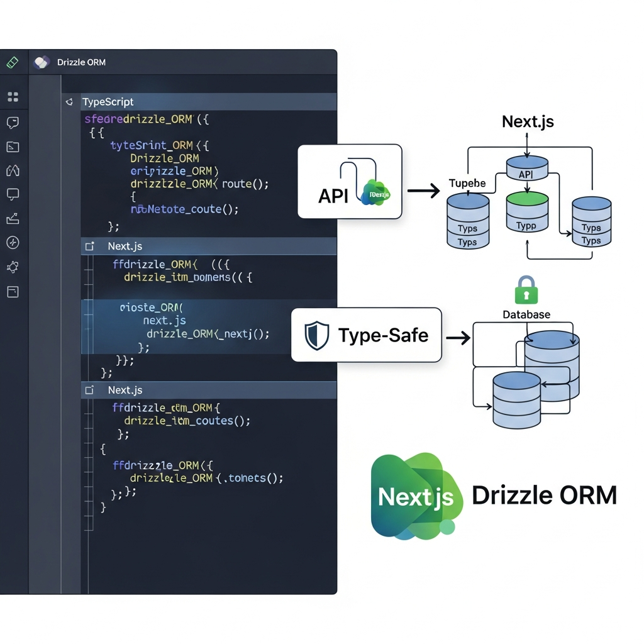Click the Tupebe database cylinder stack
The width and height of the screenshot is (644, 644).
click(x=468, y=221)
